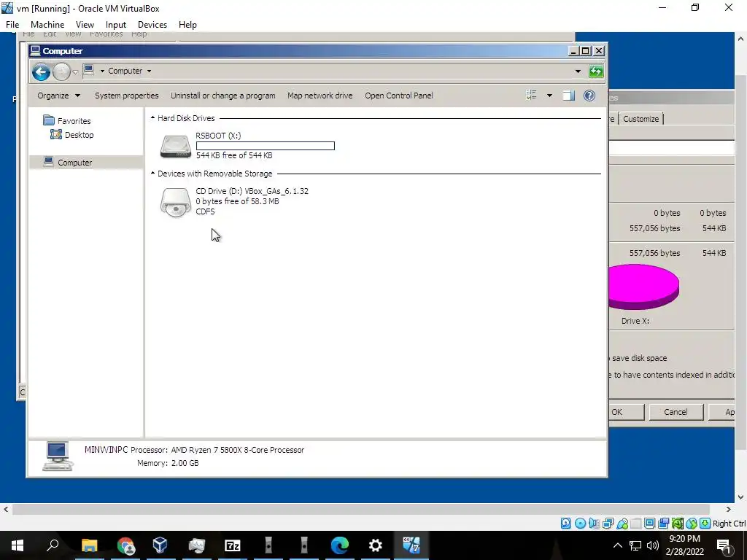This screenshot has width=747, height=560.
Task: Toggle the preview pane icon
Action: coord(568,96)
